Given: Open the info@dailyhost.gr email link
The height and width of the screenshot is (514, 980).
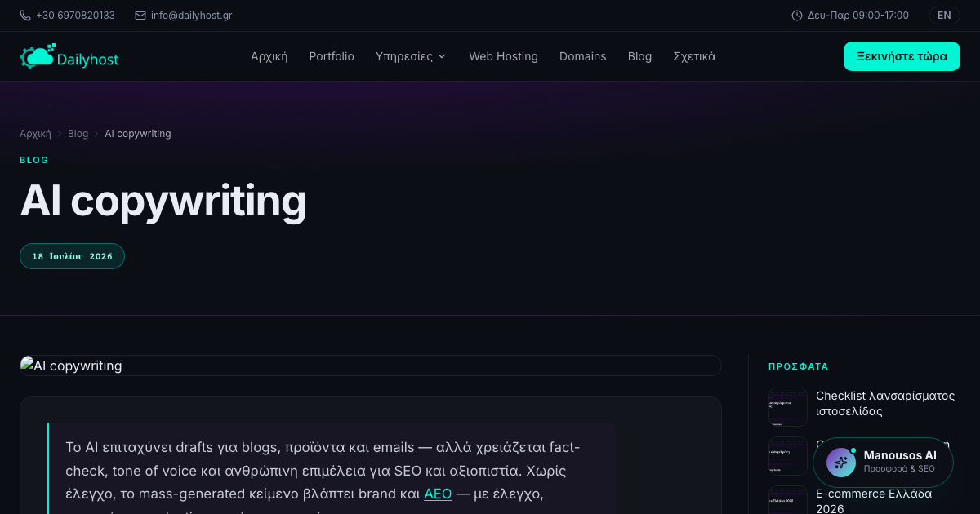Looking at the screenshot, I should pyautogui.click(x=191, y=16).
